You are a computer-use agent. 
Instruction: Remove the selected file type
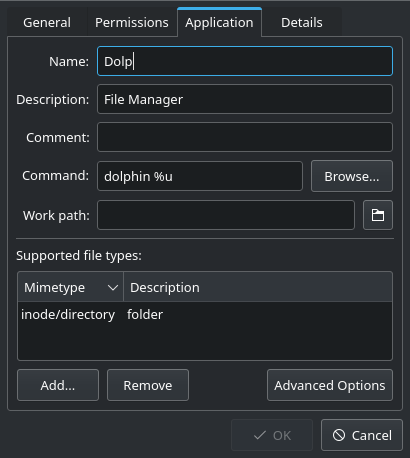[x=148, y=385]
